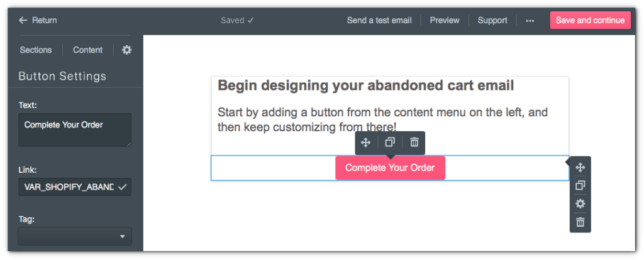Delete section with side toolbar trash icon

point(580,222)
